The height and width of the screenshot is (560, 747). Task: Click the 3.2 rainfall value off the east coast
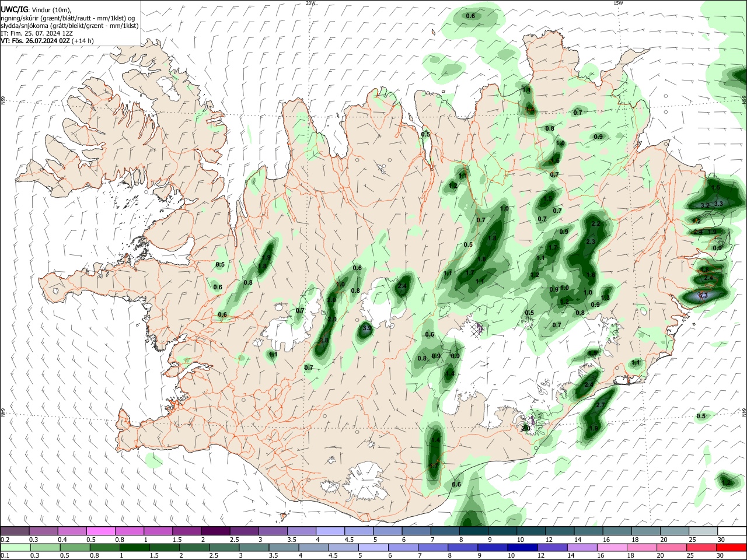[x=704, y=205]
